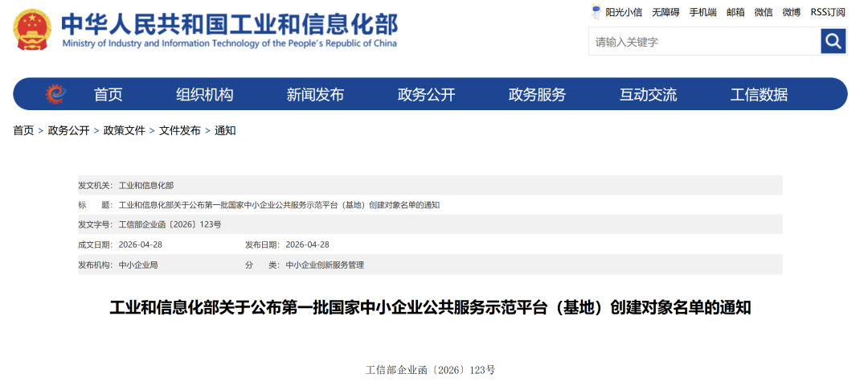
Task: Click the bold article headline
Action: point(430,307)
